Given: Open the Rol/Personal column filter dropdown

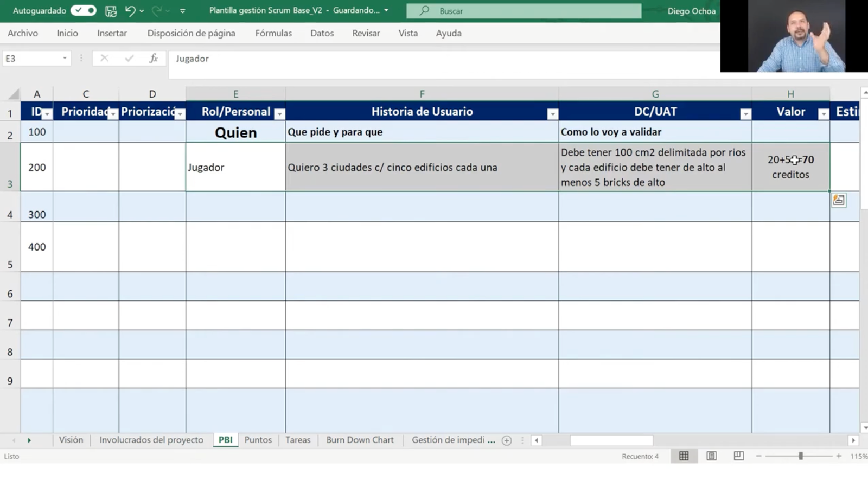Looking at the screenshot, I should (279, 114).
